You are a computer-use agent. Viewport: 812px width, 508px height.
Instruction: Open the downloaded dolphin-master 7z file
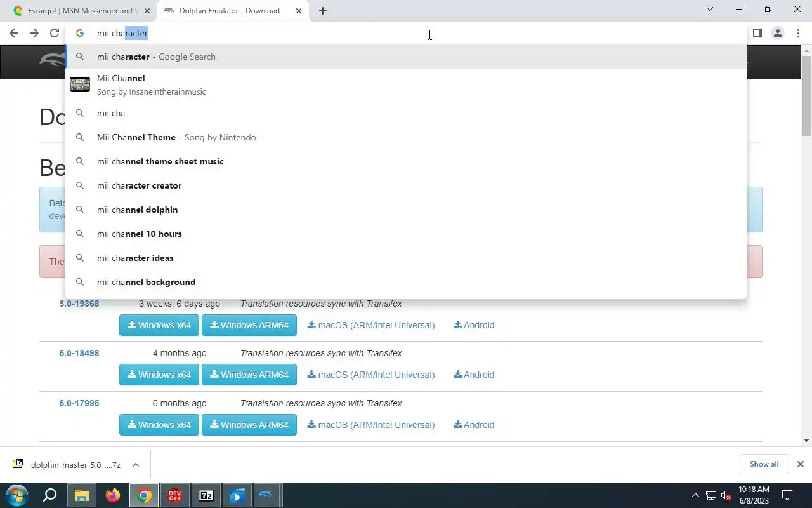[67, 465]
